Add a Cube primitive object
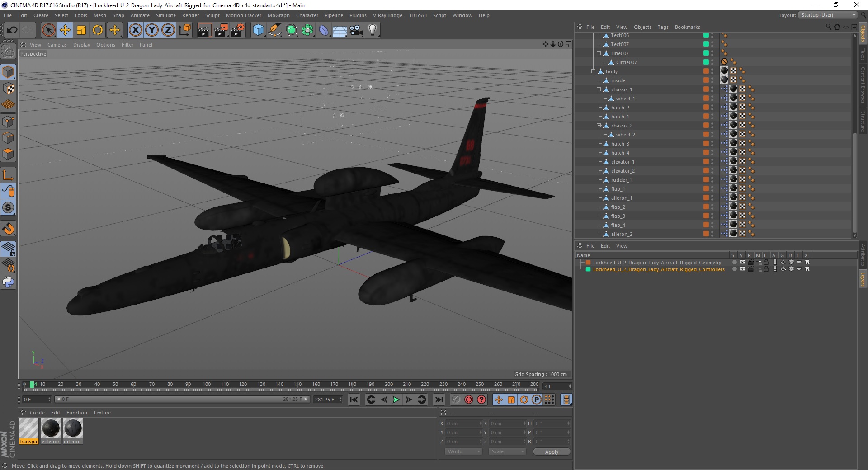 (x=258, y=30)
